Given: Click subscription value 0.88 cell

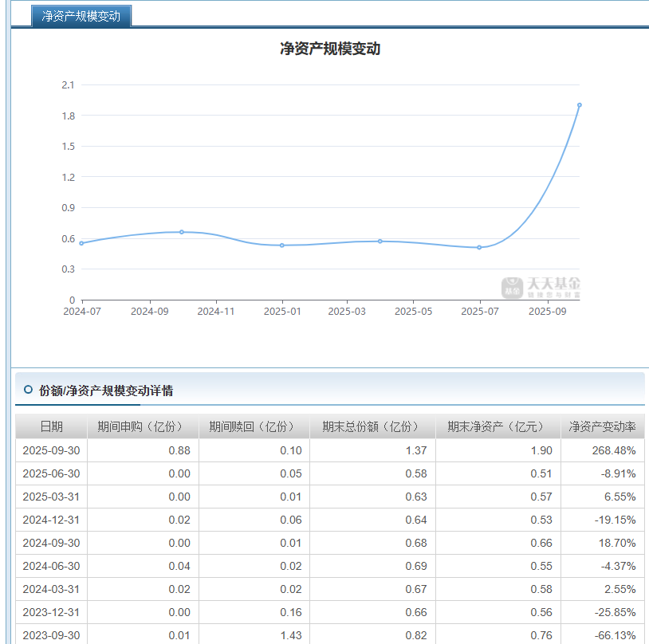Looking at the screenshot, I should coord(143,450).
